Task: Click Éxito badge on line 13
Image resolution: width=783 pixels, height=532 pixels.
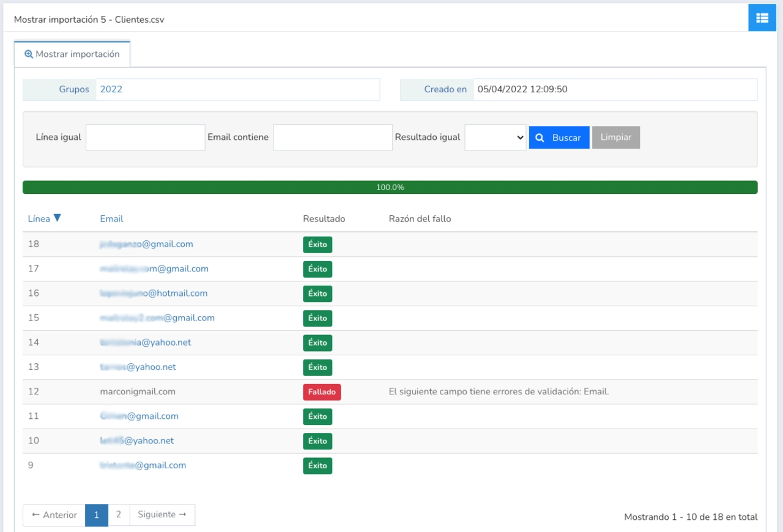Action: [x=317, y=368]
